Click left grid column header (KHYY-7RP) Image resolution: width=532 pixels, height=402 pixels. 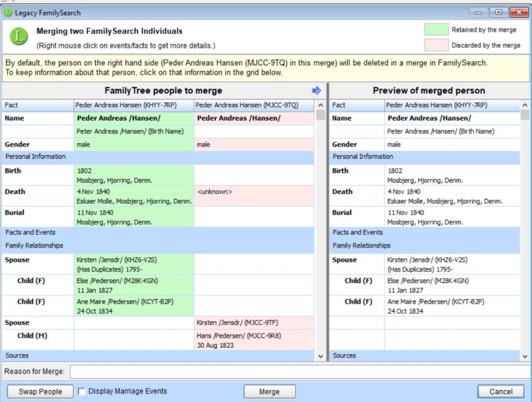point(134,105)
